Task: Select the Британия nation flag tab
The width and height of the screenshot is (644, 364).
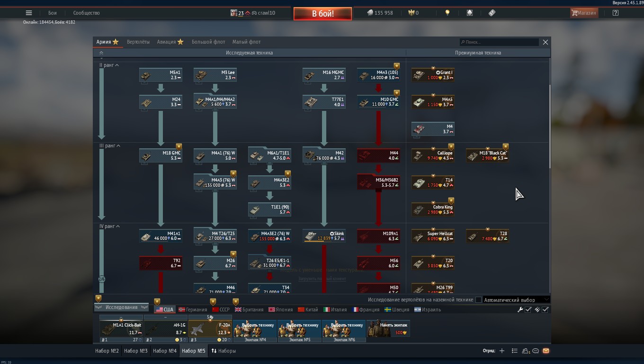Action: [249, 309]
